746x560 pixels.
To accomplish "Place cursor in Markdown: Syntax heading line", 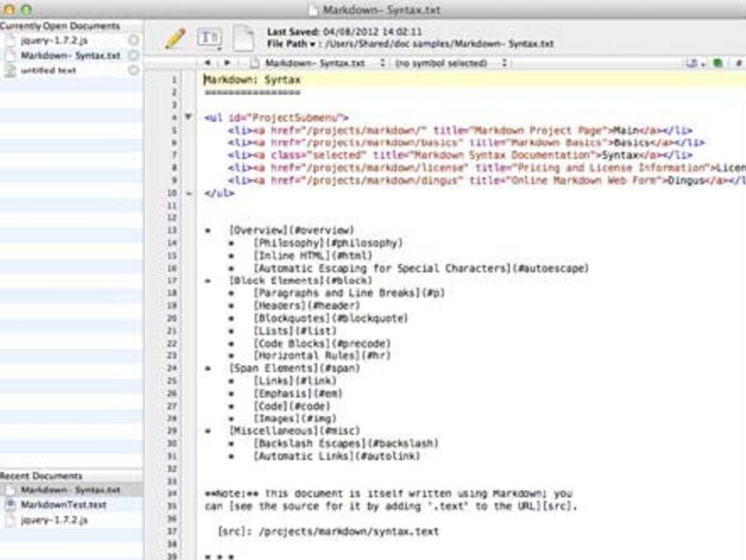I will [252, 79].
